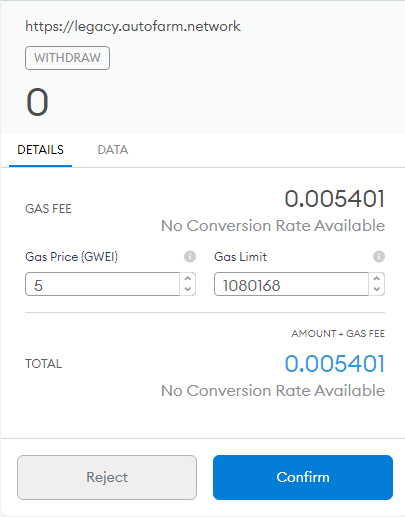The height and width of the screenshot is (517, 405).
Task: Click the WITHDRAW action badge
Action: (x=67, y=58)
